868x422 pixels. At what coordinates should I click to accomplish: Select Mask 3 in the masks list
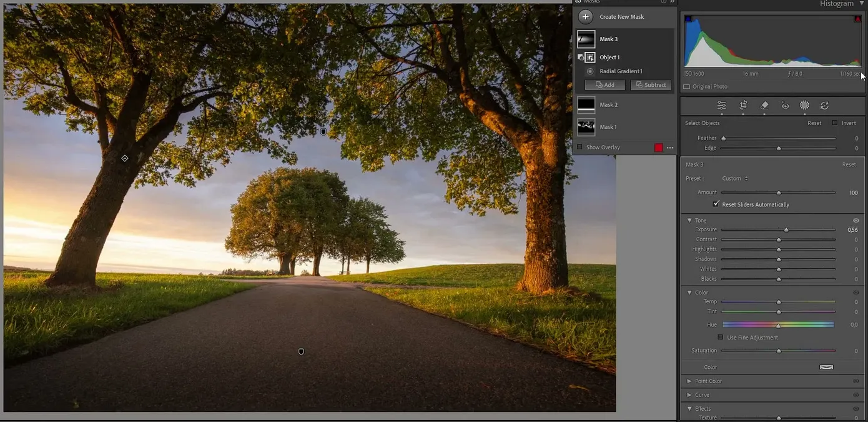point(625,39)
